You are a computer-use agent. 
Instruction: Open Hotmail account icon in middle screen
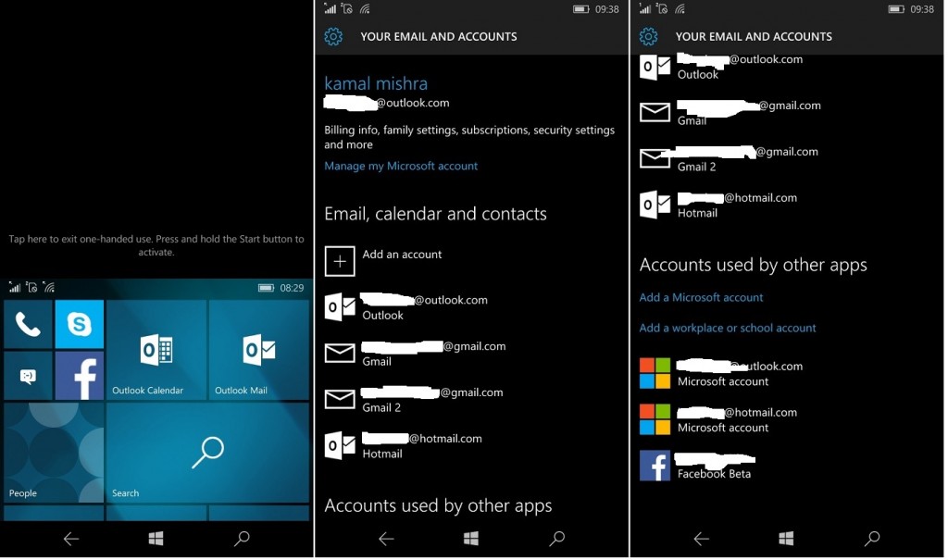click(x=340, y=446)
